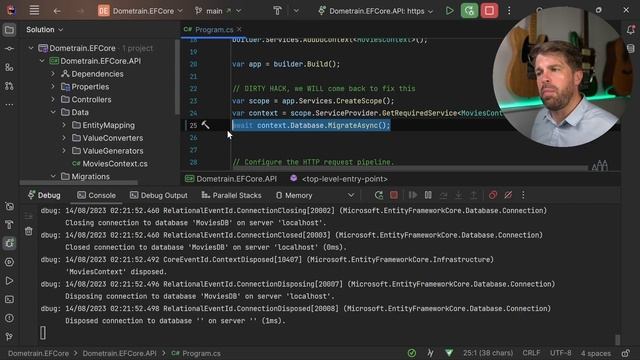Click Dometrain.EFCore.API breadcrumb in editor

(231, 179)
